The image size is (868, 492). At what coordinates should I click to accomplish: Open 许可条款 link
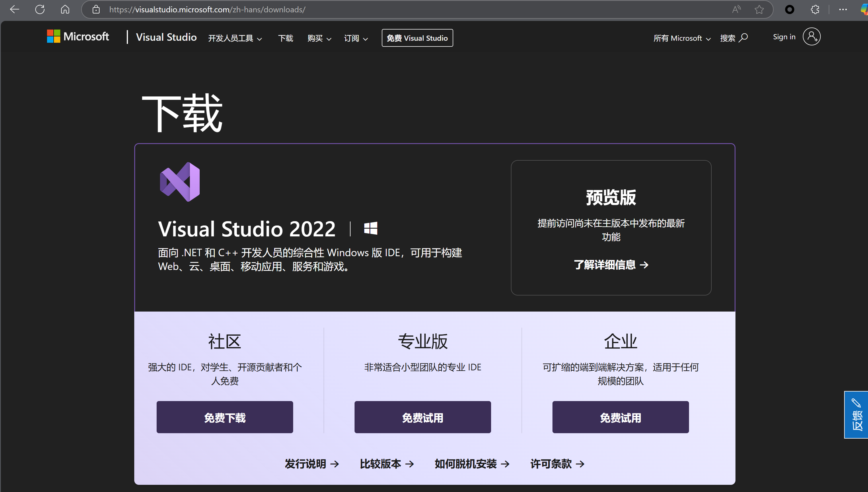pos(558,464)
